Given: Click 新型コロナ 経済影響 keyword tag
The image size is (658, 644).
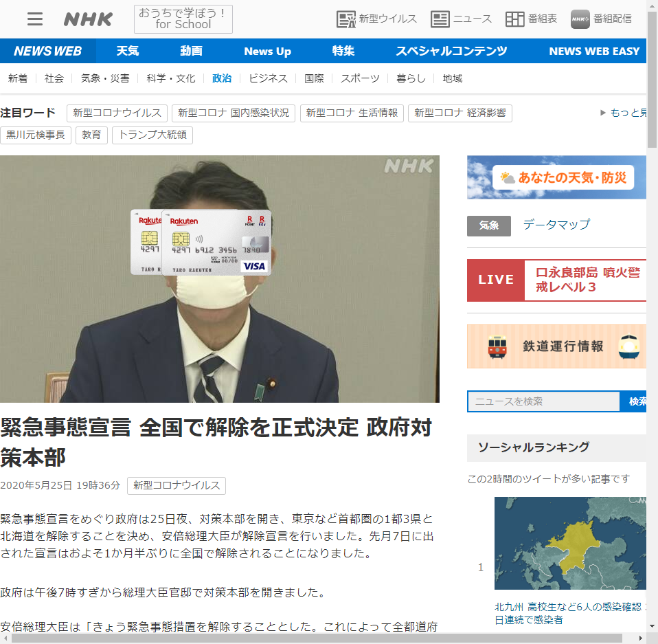Looking at the screenshot, I should (x=460, y=113).
